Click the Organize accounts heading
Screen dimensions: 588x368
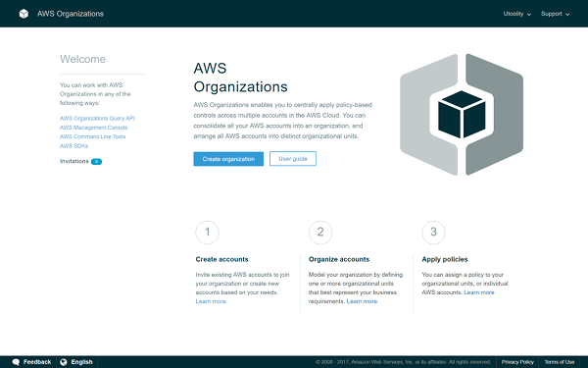click(x=339, y=259)
